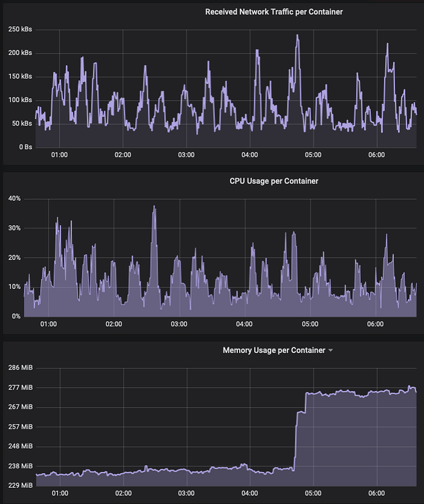Screen dimensions: 424x504
Task: Click the 0 Bs axis label
Action: (x=26, y=147)
